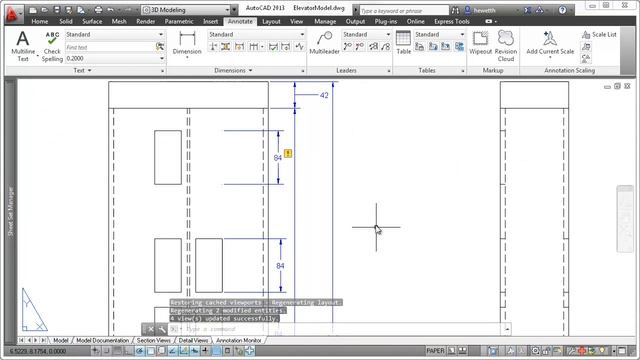
Task: Click the wrench icon on command line
Action: point(162,329)
